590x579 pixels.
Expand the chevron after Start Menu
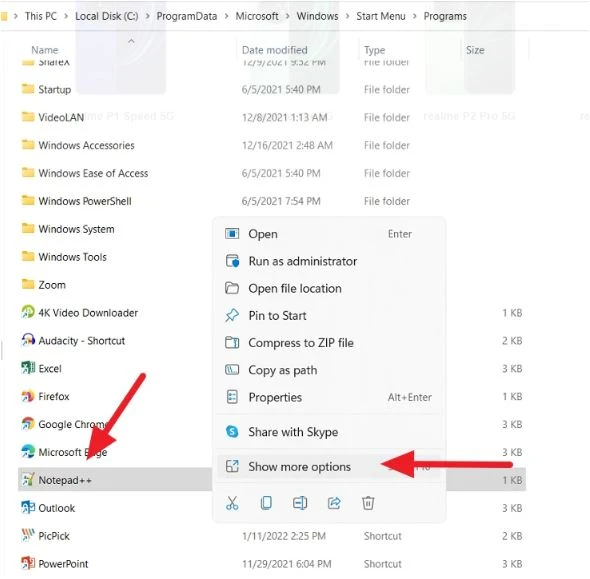click(415, 16)
